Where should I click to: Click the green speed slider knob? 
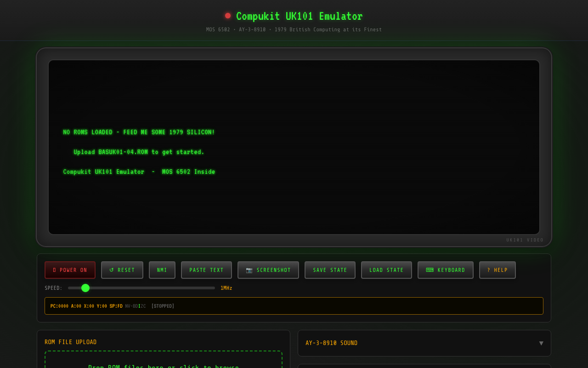(85, 287)
